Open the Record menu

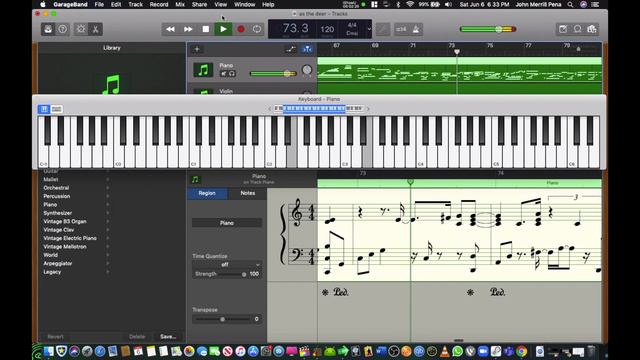(159, 4)
